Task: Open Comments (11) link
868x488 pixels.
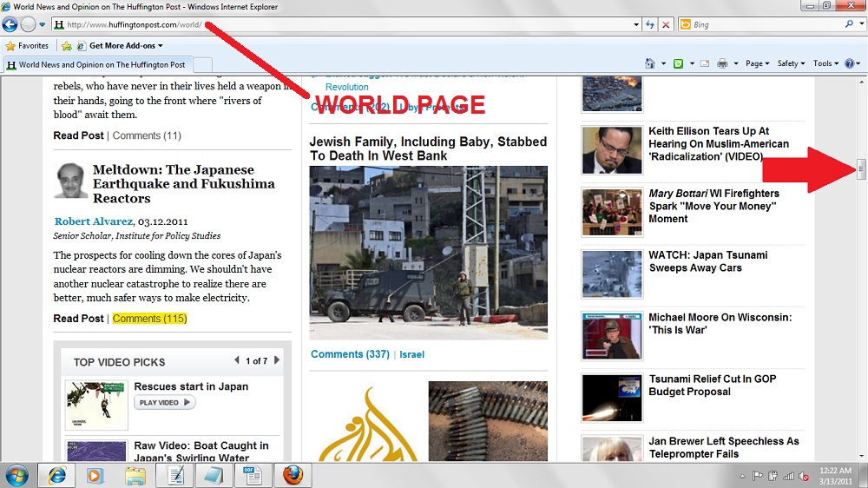Action: (x=147, y=135)
